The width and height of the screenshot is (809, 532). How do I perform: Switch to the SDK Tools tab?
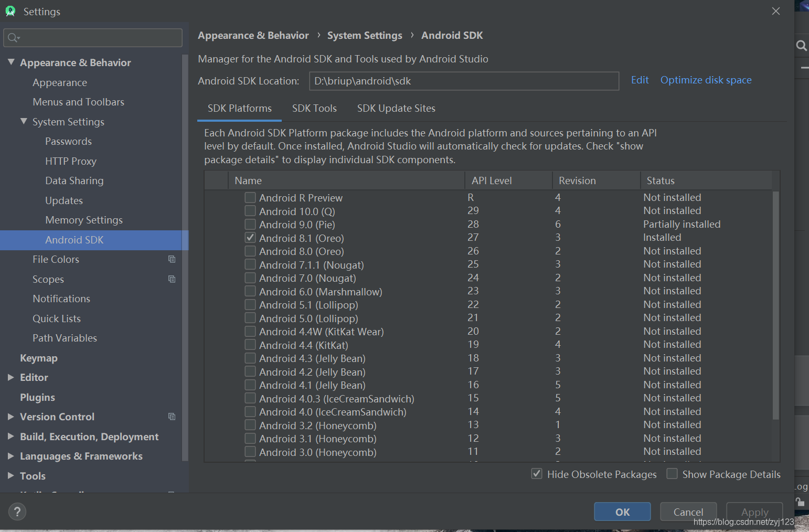tap(314, 109)
